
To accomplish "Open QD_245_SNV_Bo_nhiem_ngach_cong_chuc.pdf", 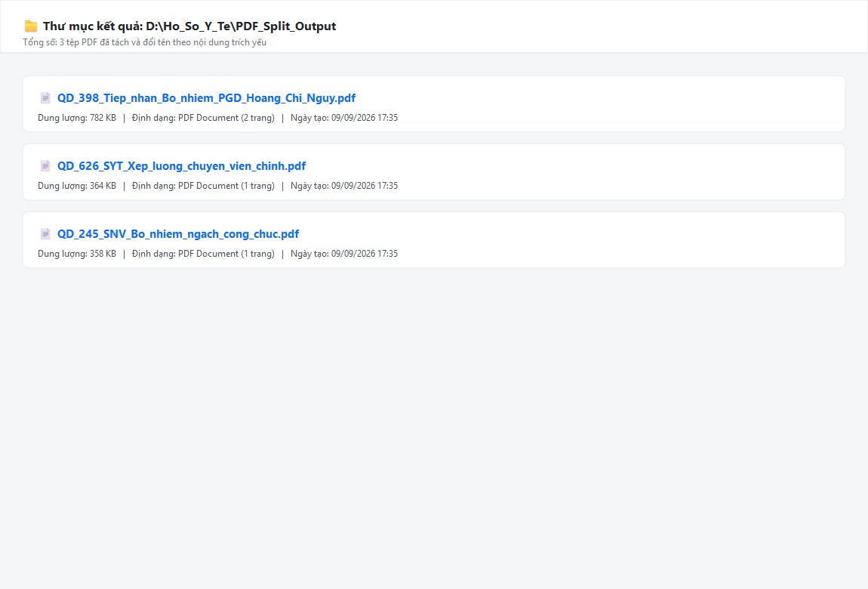I will pyautogui.click(x=178, y=234).
